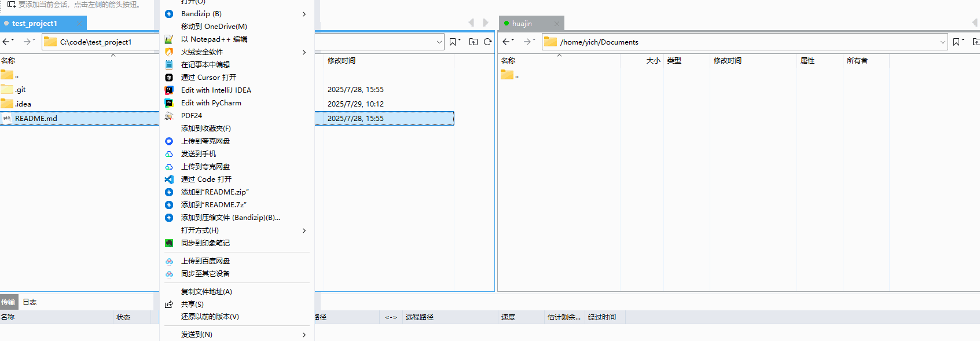Open the 日志 tab in bottom panel
The width and height of the screenshot is (980, 341).
tap(30, 302)
